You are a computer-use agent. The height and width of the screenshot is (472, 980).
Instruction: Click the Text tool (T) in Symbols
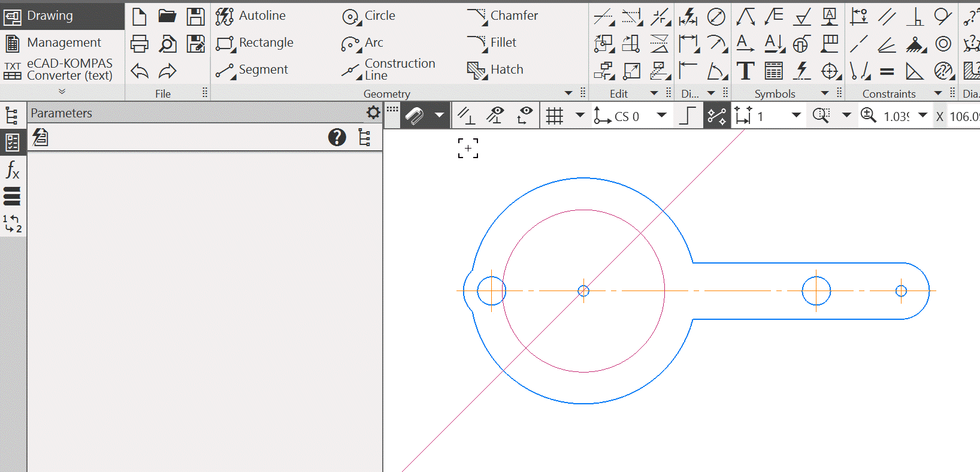click(x=745, y=71)
